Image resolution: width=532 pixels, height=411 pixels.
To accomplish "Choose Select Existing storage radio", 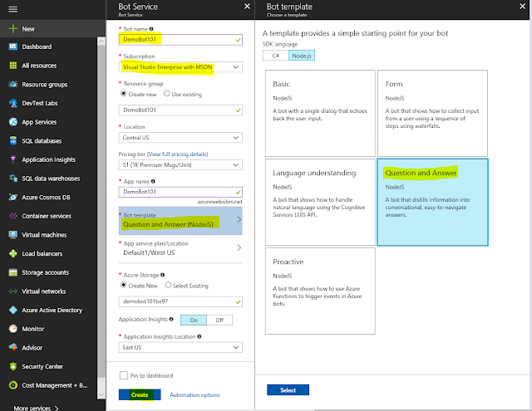I will (x=168, y=285).
